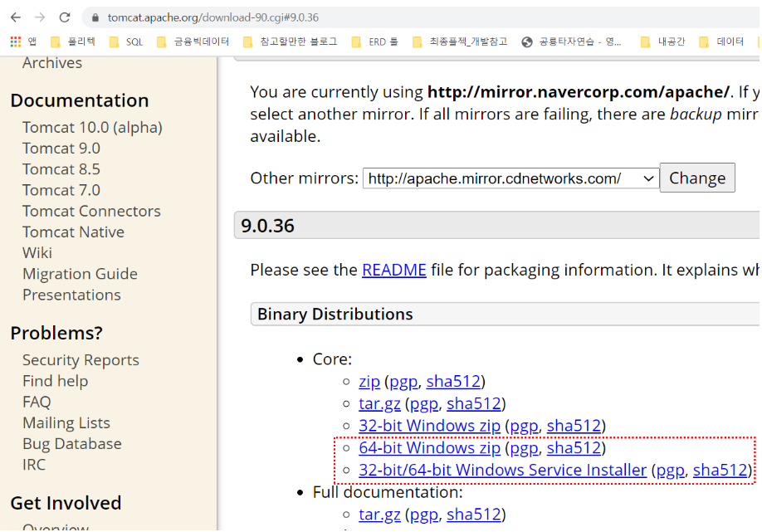This screenshot has width=762, height=532.
Task: Open sha512 link for Windows Service Installer
Action: click(x=720, y=470)
